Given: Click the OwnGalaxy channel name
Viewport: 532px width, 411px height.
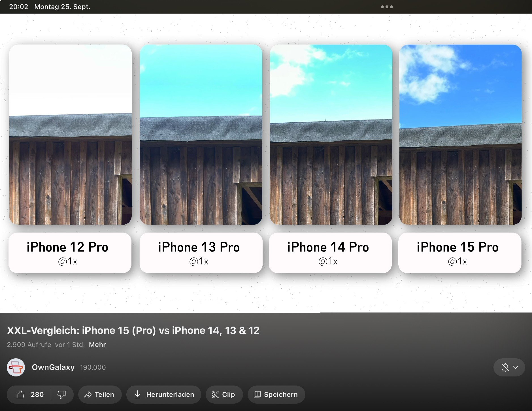Looking at the screenshot, I should point(53,367).
